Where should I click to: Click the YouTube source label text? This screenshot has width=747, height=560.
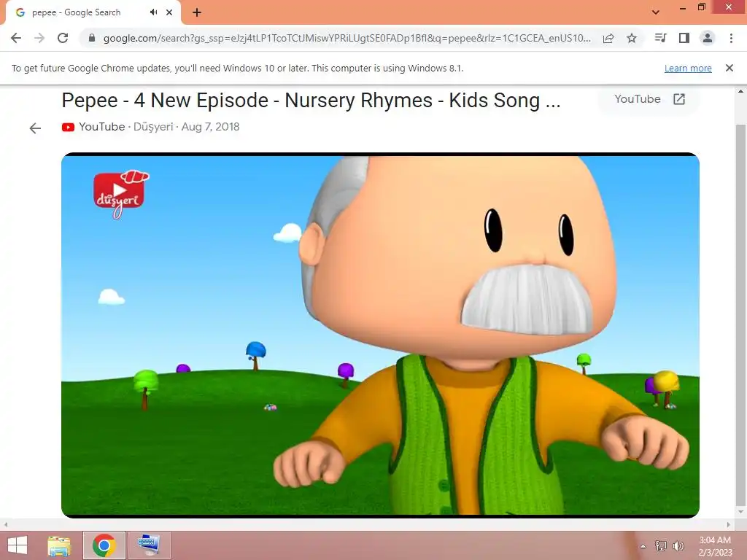click(x=101, y=127)
